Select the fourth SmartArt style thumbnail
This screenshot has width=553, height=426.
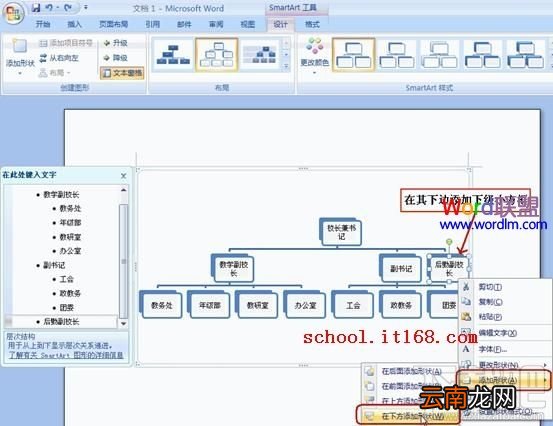(x=482, y=55)
